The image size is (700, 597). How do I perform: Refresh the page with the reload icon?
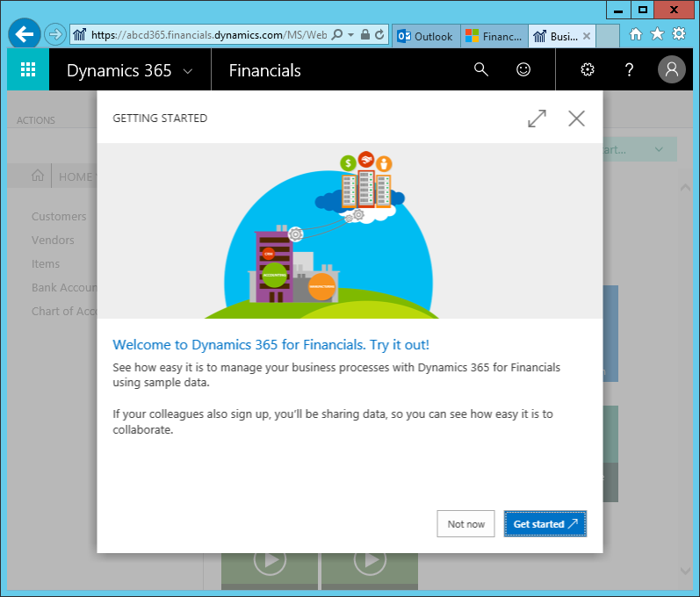[x=379, y=34]
